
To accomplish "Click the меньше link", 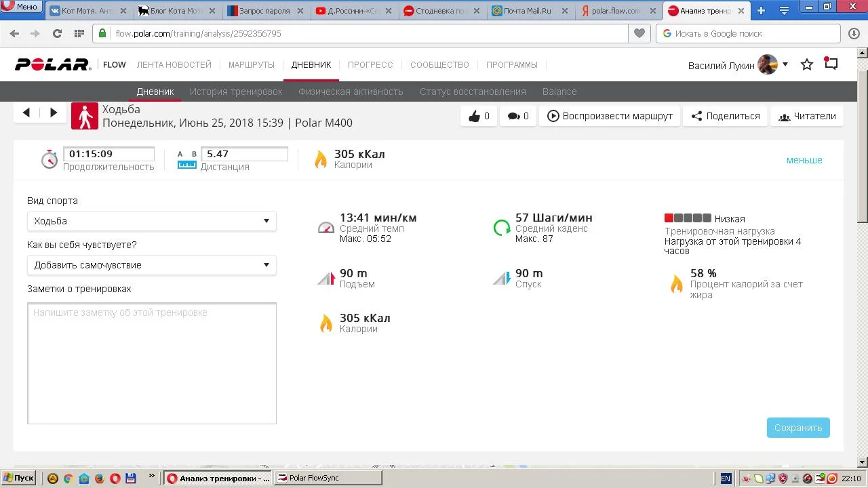I will pos(804,160).
